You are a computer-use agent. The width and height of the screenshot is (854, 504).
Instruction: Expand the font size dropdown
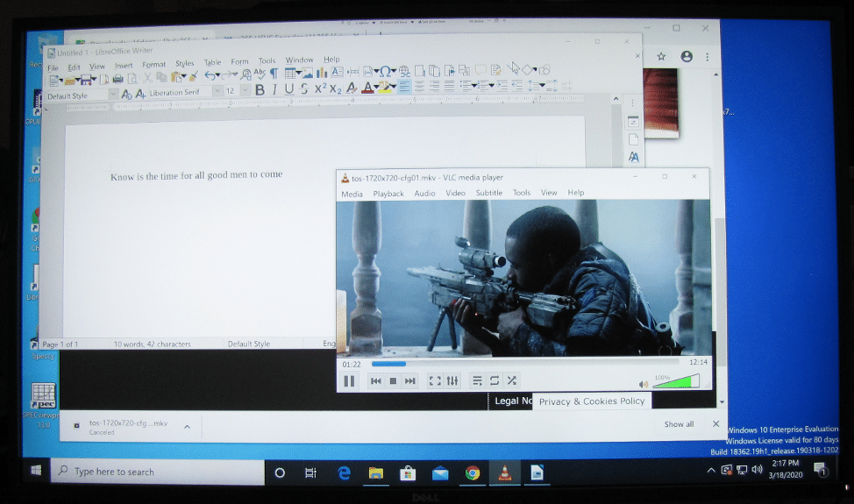[x=246, y=90]
